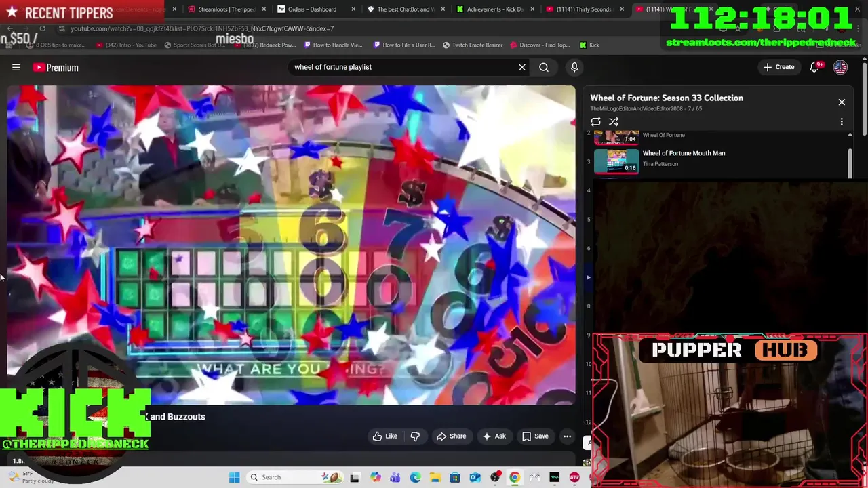Run the search with the magnifier button
The height and width of the screenshot is (488, 868).
pyautogui.click(x=544, y=67)
